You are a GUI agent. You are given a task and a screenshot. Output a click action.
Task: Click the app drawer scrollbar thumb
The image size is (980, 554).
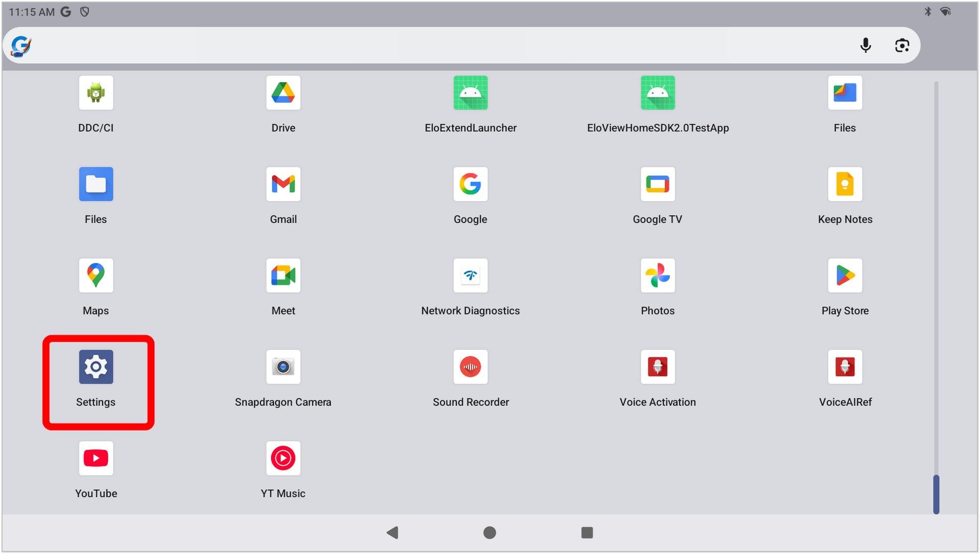(x=936, y=494)
